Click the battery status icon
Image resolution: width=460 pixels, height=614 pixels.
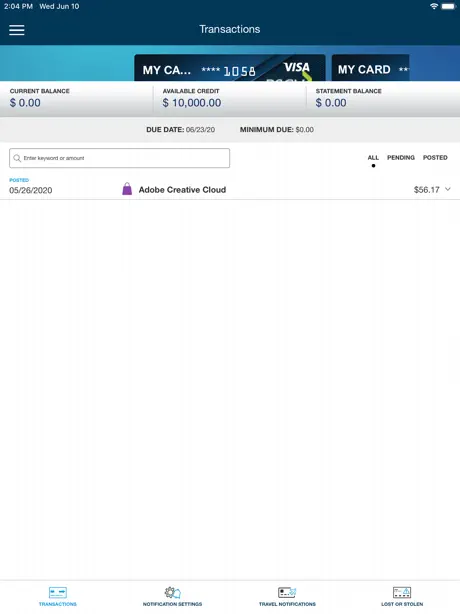448,6
